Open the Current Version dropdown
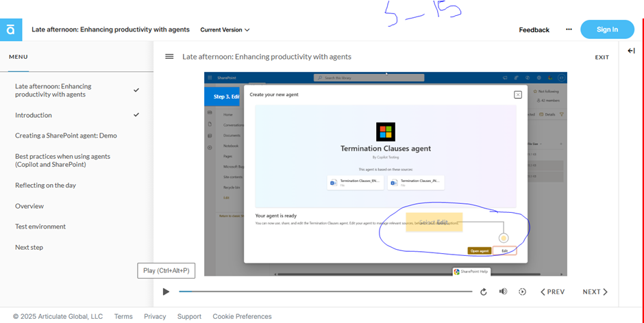 225,29
